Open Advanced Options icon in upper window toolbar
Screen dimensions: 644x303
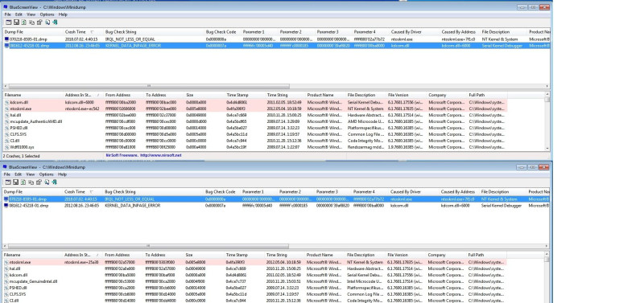[9, 23]
